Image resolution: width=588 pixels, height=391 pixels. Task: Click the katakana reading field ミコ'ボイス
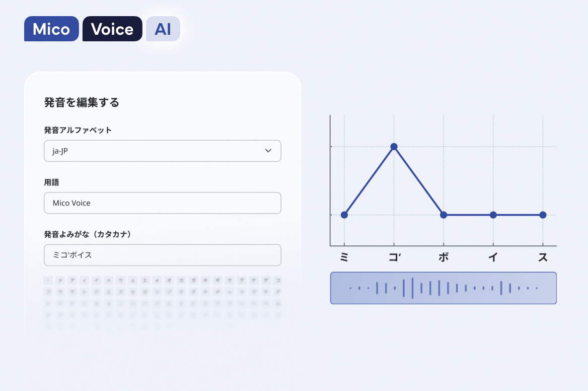click(x=162, y=255)
